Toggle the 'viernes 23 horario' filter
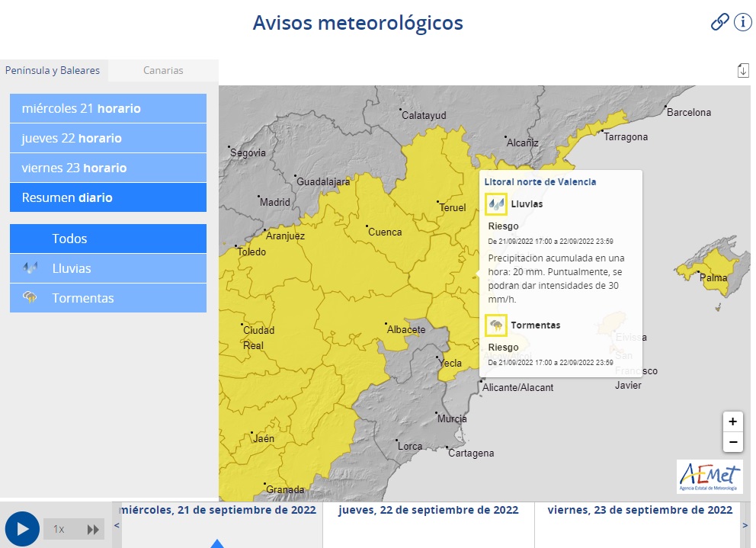The height and width of the screenshot is (548, 756). 107,168
